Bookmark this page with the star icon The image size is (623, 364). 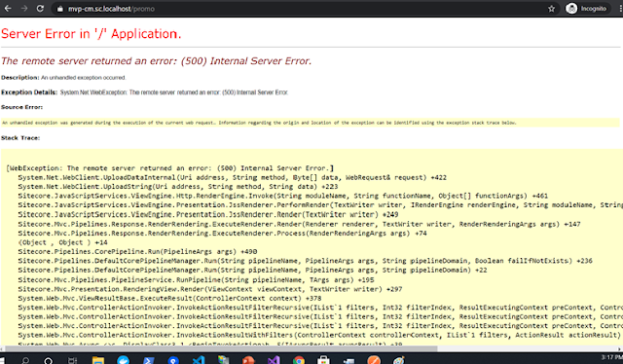point(551,9)
